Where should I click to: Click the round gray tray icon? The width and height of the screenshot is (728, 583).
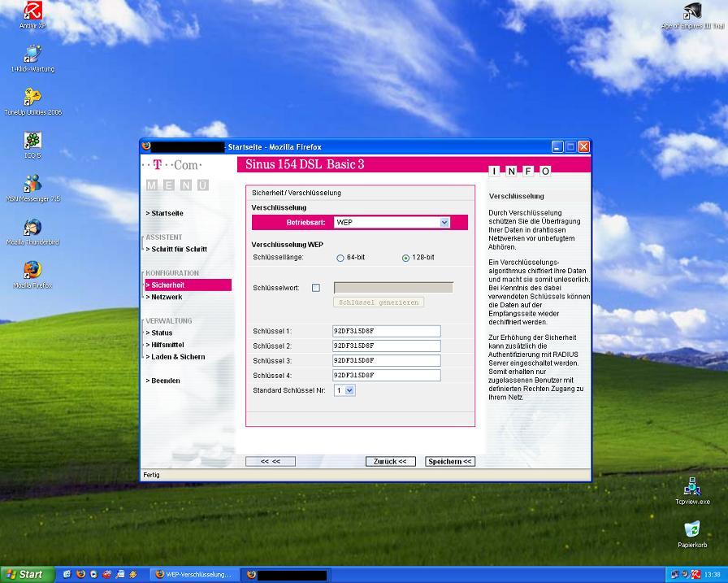(685, 575)
